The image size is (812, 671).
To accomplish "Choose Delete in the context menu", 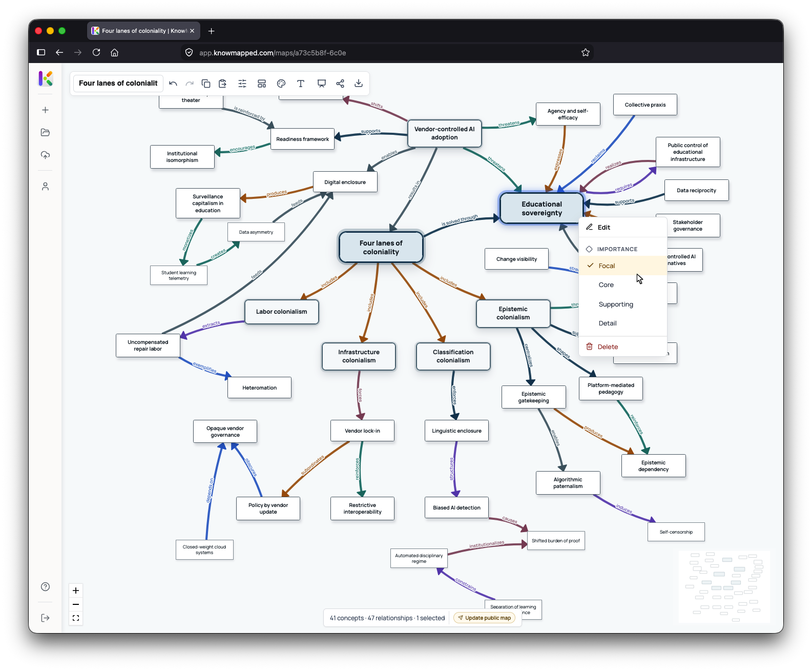I will [623, 347].
